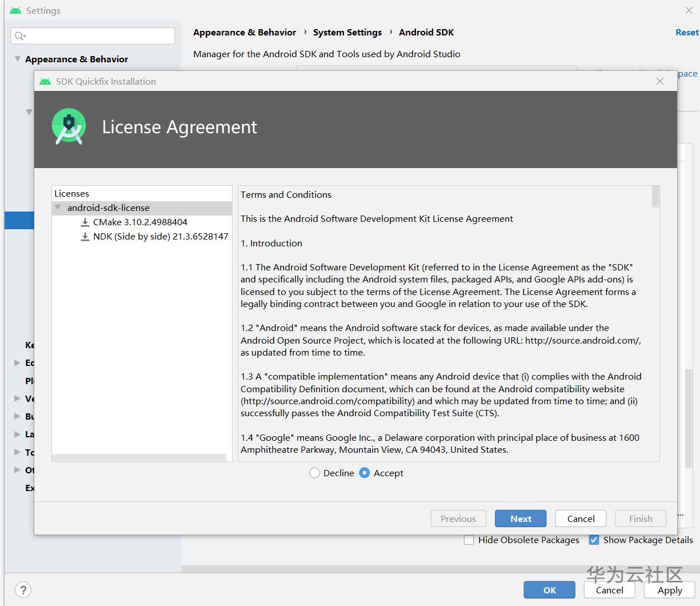Viewport: 700px width, 606px height.
Task: Click the download icon beside CMake 3.10.2.4988404
Action: click(85, 222)
